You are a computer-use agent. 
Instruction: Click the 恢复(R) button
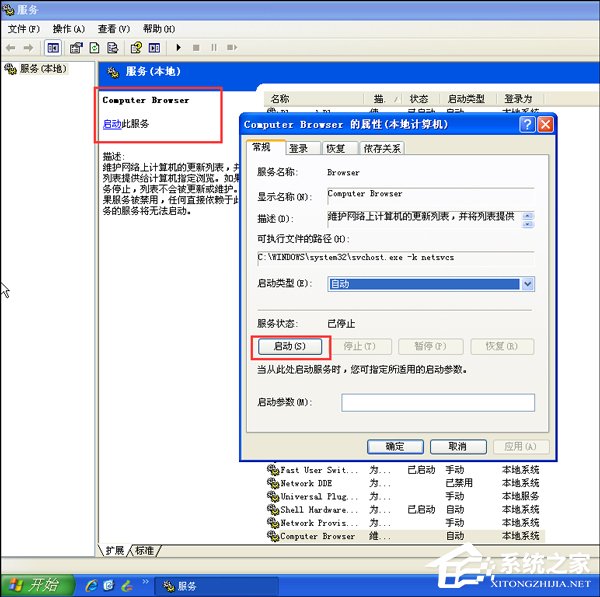pos(502,347)
